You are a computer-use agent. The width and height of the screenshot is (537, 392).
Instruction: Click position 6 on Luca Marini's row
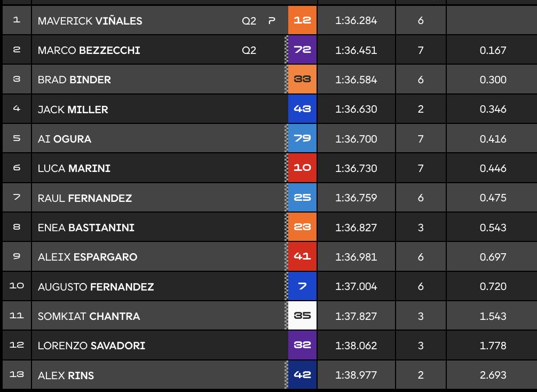(16, 168)
